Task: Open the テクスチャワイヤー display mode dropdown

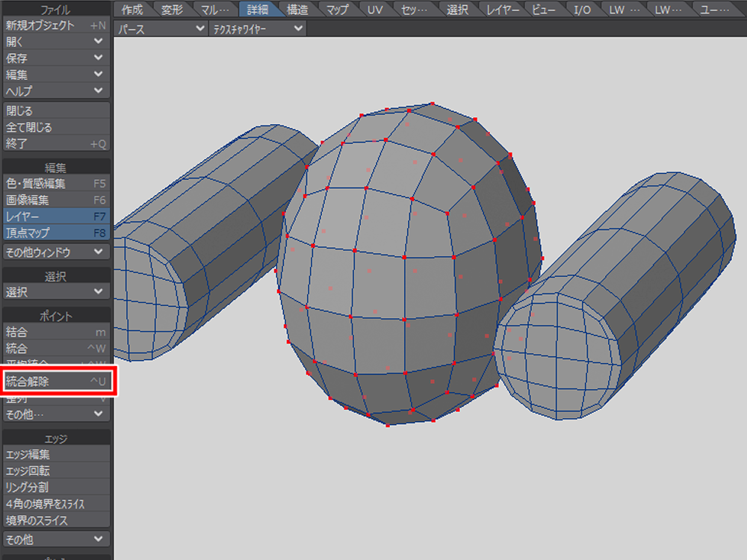Action: tap(257, 28)
